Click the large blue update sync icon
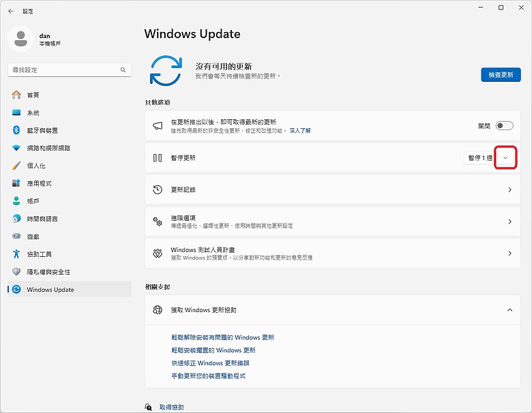 166,70
